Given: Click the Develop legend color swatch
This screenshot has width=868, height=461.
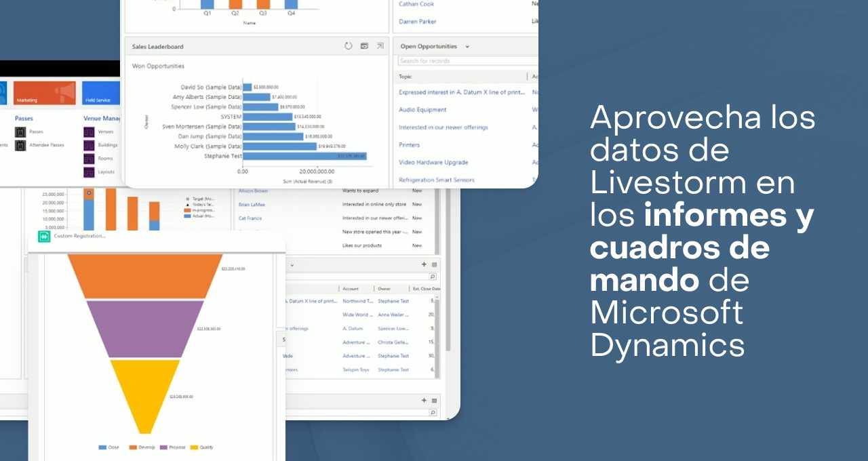Looking at the screenshot, I should coord(133,447).
